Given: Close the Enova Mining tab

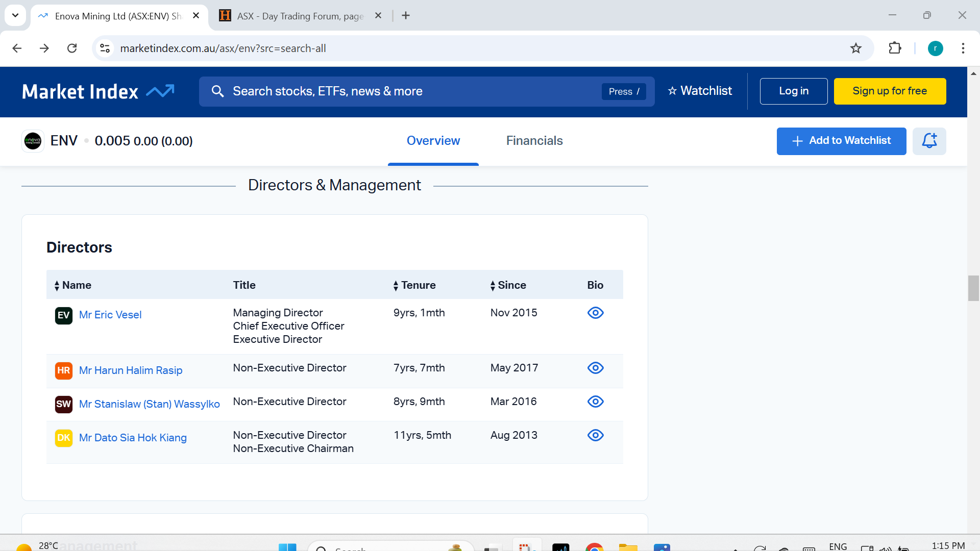Looking at the screenshot, I should point(196,16).
